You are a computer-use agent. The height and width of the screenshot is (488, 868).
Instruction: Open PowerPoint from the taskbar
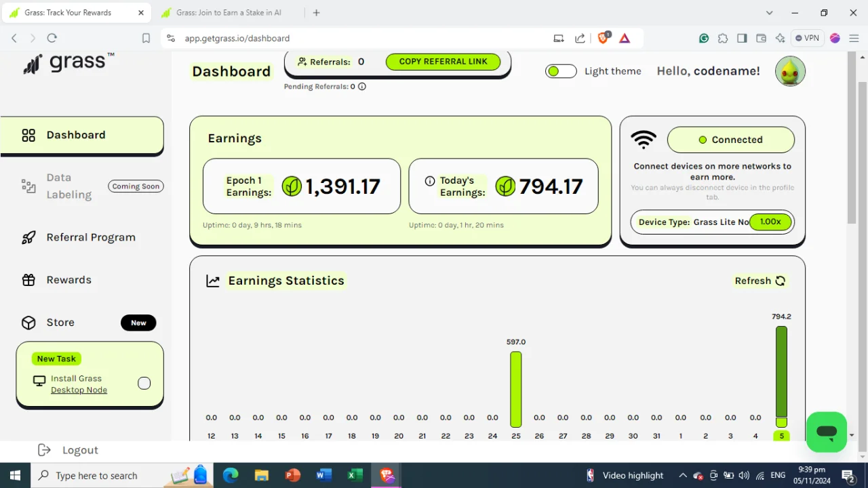click(x=293, y=476)
